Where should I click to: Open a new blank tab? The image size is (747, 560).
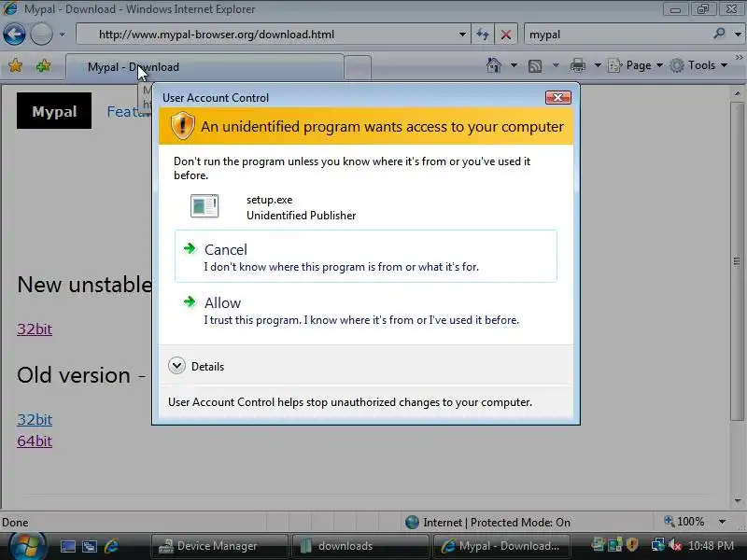coord(358,67)
